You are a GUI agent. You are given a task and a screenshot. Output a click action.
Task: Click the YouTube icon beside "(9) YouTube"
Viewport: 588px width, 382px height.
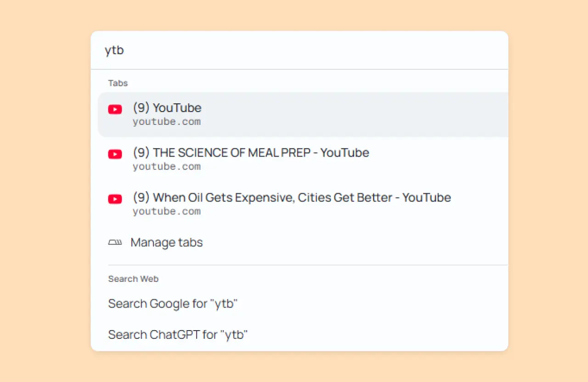[x=115, y=109]
